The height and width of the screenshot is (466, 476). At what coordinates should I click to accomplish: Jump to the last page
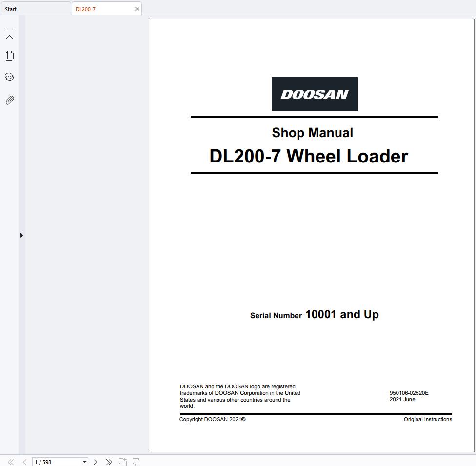(x=109, y=462)
